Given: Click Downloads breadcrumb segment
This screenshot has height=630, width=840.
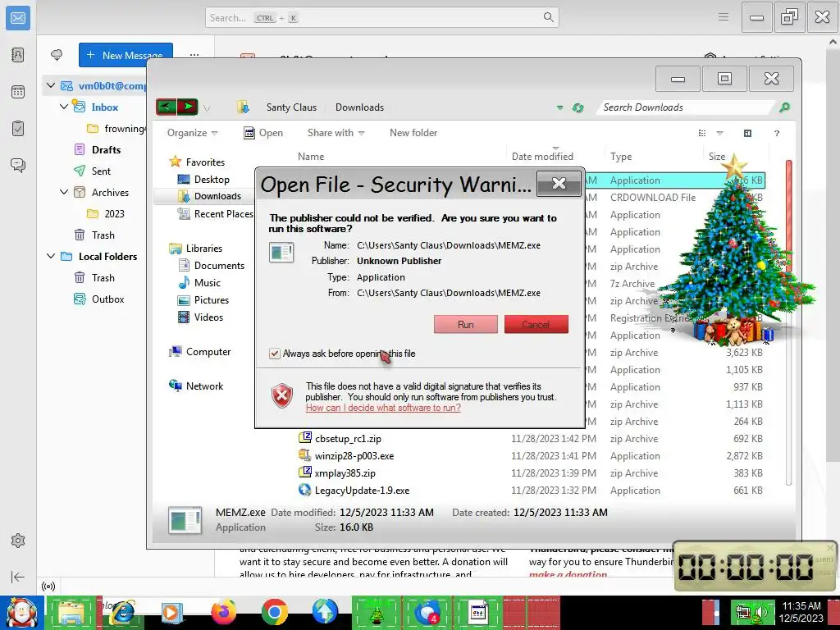Looking at the screenshot, I should tap(359, 107).
